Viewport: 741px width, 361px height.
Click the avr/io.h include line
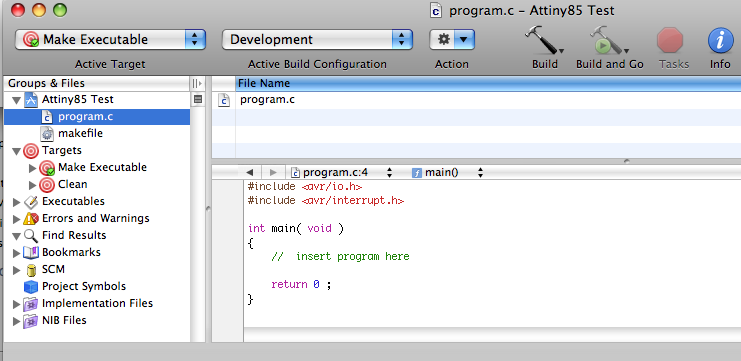pos(305,187)
